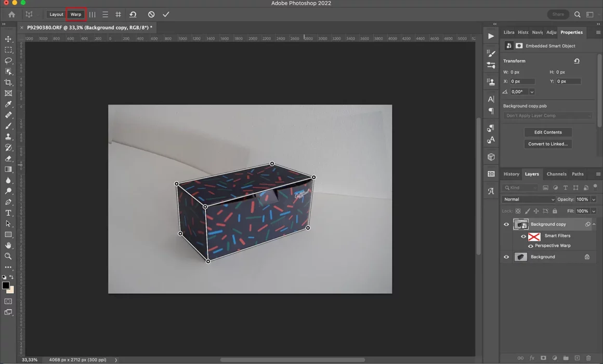Select the Hand tool

point(8,245)
